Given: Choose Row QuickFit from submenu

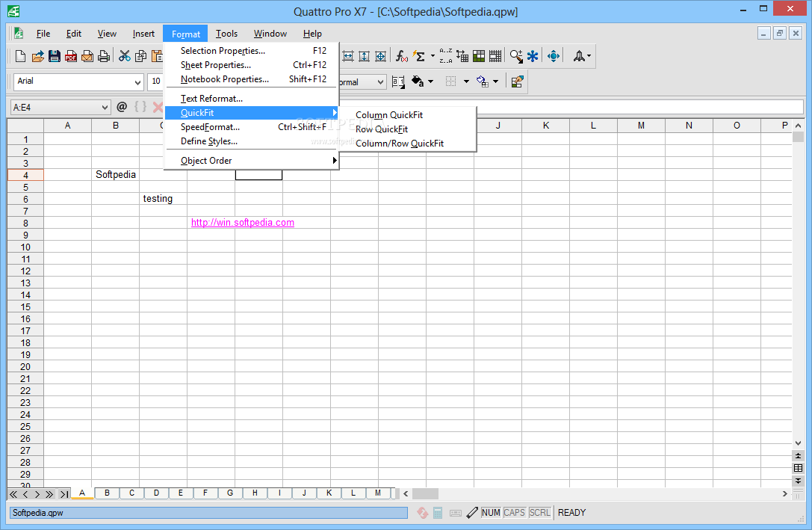Looking at the screenshot, I should (408, 129).
